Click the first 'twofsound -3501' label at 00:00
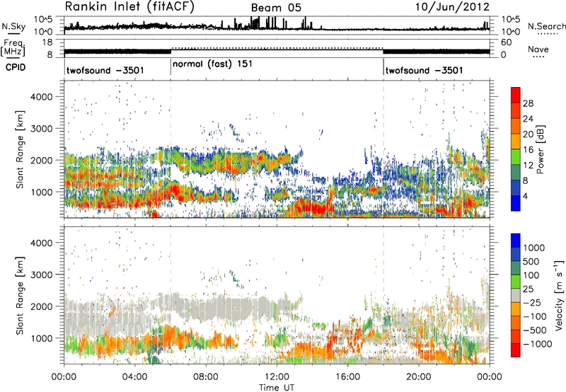Screen dimensions: 566x392 [x=105, y=70]
